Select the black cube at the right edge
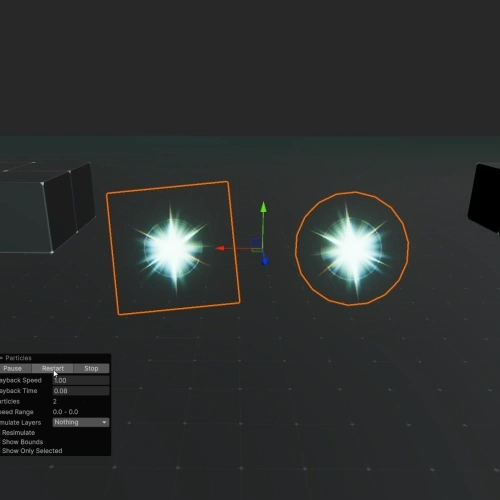This screenshot has width=500, height=500. 484,197
